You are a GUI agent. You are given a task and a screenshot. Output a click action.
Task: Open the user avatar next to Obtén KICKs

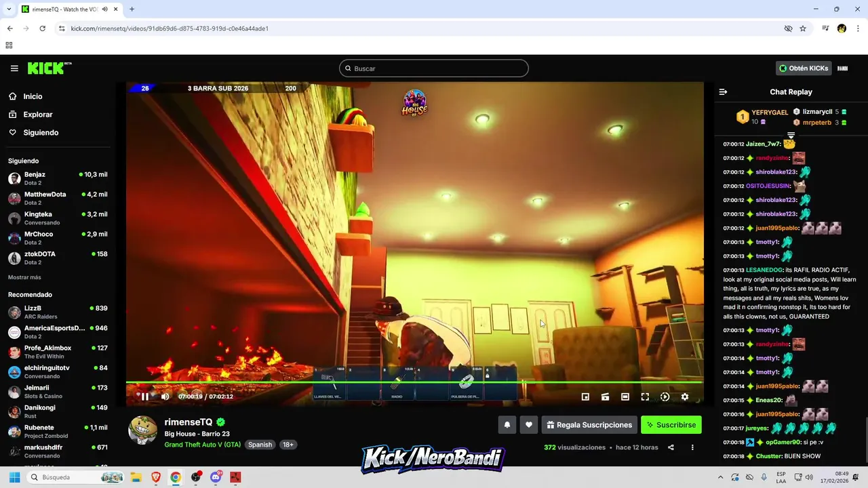(x=843, y=68)
